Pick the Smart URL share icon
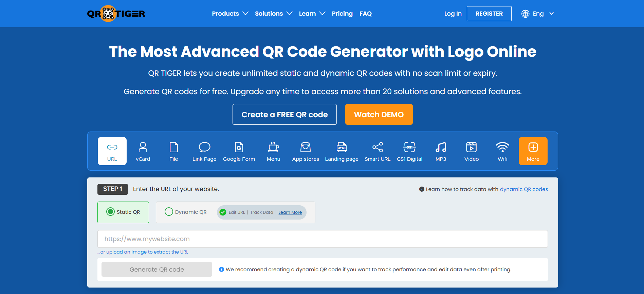The image size is (644, 294). tap(378, 147)
